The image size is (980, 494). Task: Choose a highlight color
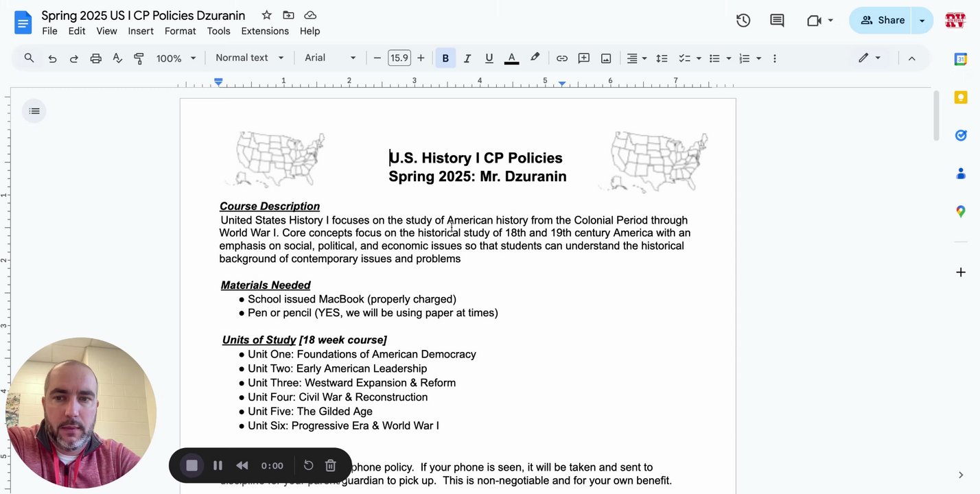pyautogui.click(x=535, y=58)
